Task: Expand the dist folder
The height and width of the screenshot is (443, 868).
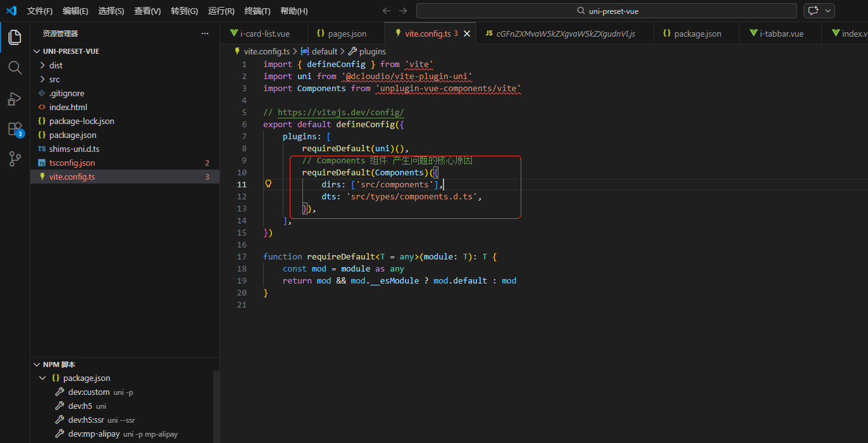Action: (x=56, y=65)
